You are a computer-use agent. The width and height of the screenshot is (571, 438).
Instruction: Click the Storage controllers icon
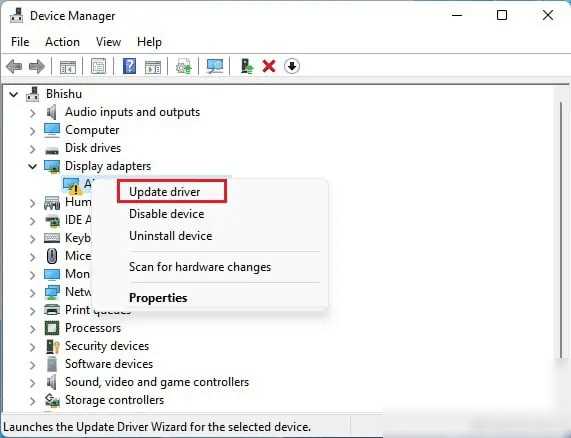click(x=52, y=400)
